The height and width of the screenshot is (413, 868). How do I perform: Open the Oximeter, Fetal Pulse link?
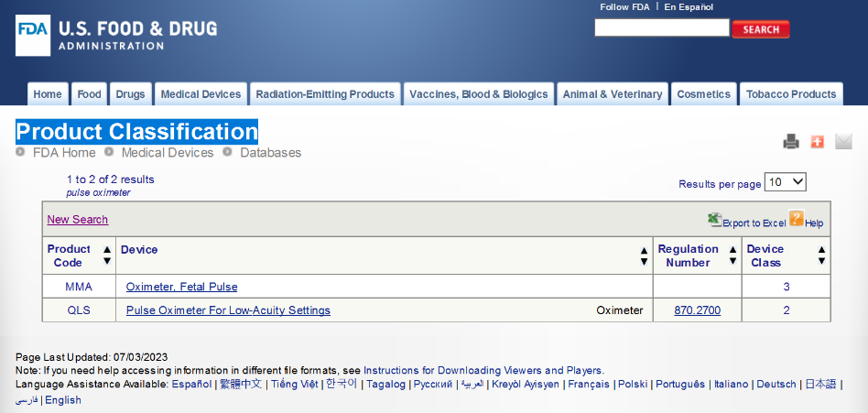point(181,287)
